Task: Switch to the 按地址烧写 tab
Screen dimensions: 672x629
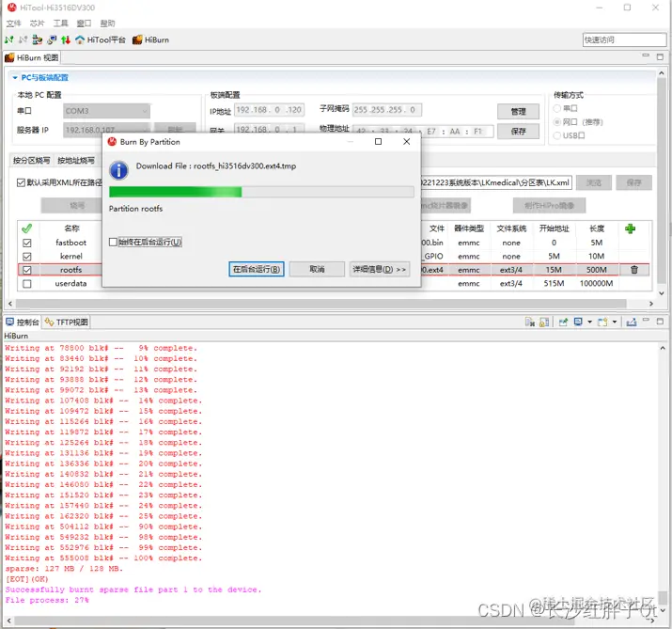Action: tap(76, 161)
